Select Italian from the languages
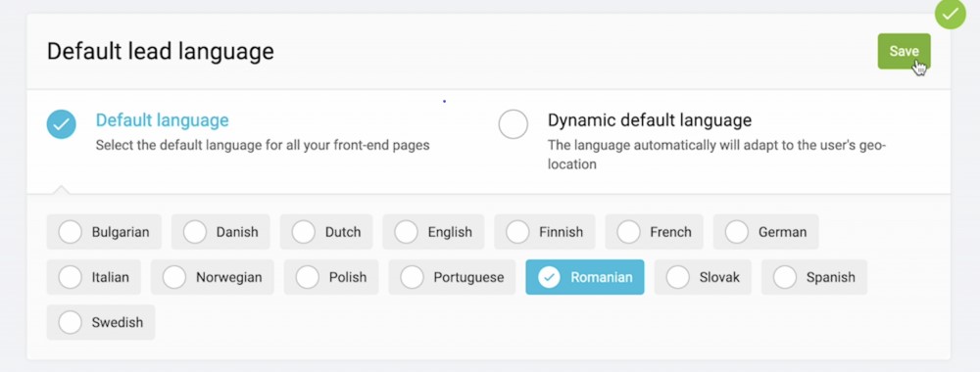 [94, 277]
